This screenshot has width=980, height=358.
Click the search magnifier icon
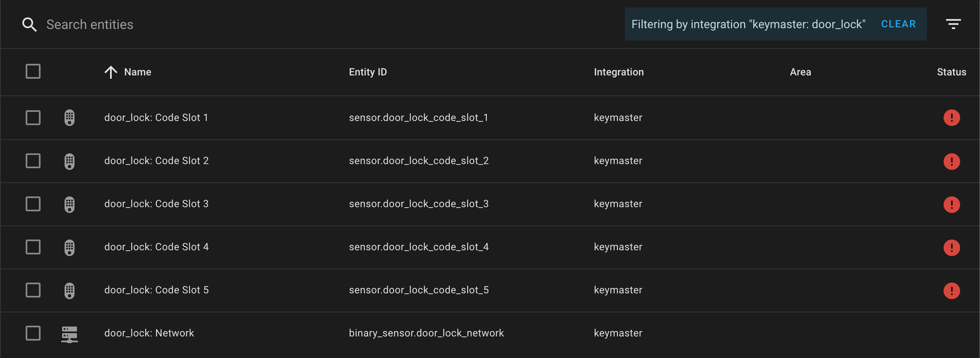(29, 24)
